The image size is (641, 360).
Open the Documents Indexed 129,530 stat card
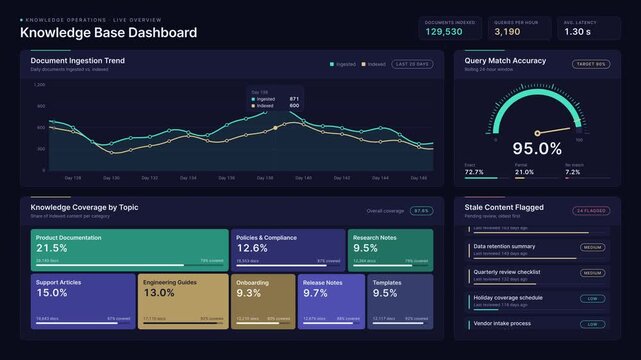450,28
